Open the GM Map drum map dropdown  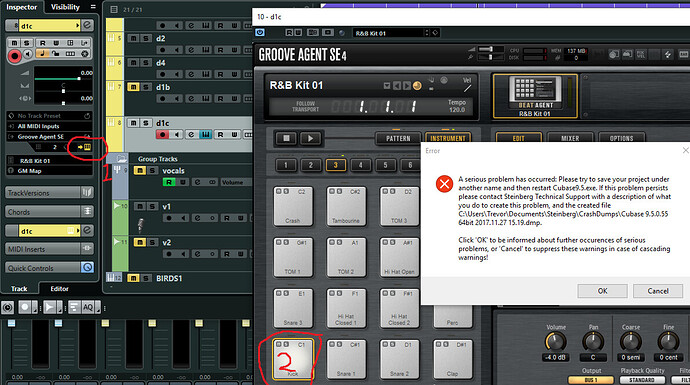pos(49,171)
